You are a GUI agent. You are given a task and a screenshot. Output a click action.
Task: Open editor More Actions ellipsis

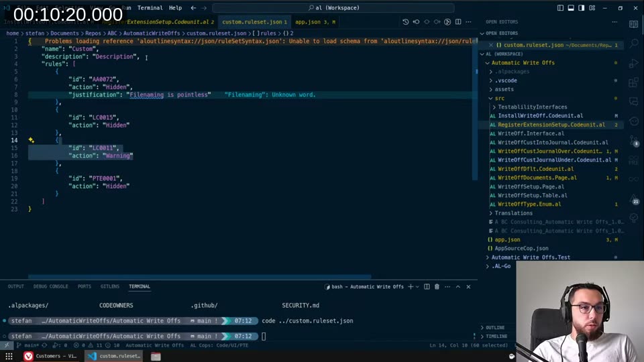469,21
